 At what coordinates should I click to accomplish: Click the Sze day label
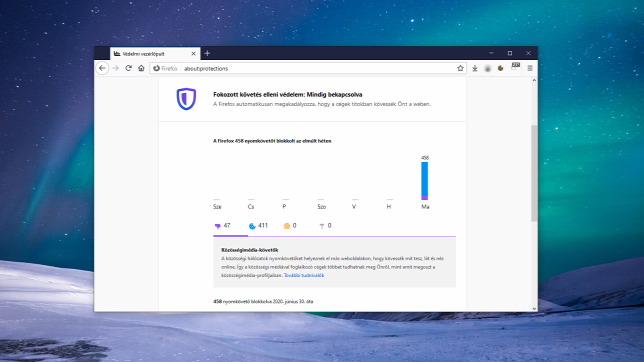217,207
